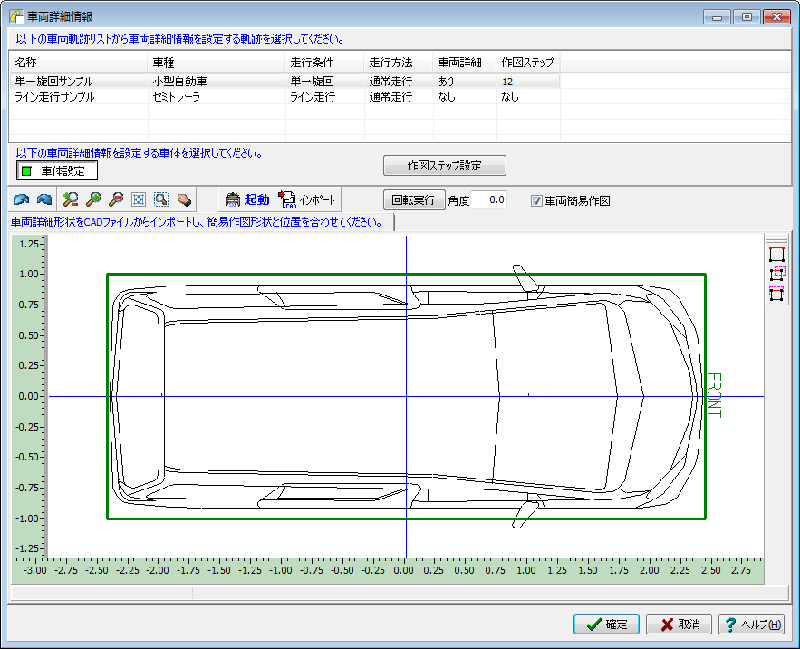Click the 取消 cancel button

(x=679, y=624)
